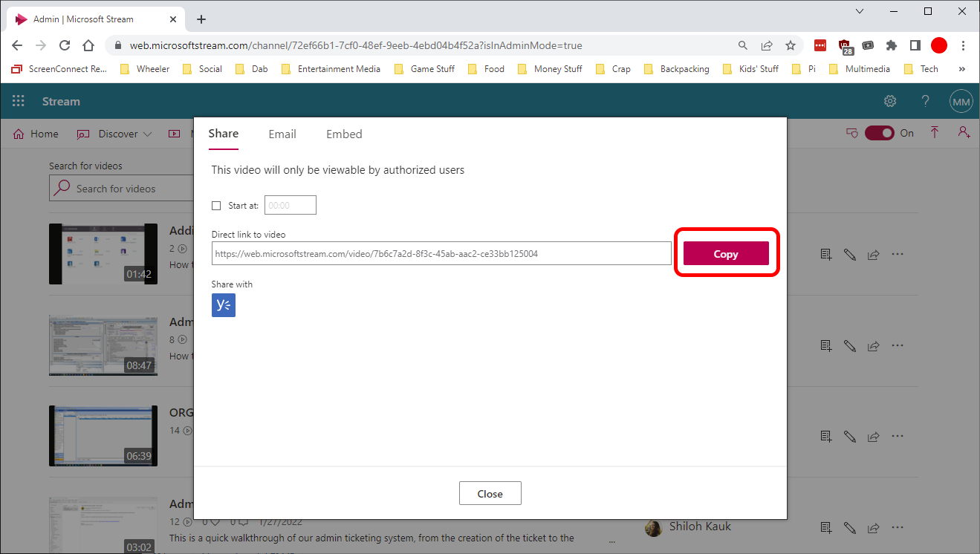This screenshot has height=554, width=980.
Task: Select the Share tab
Action: tap(224, 134)
